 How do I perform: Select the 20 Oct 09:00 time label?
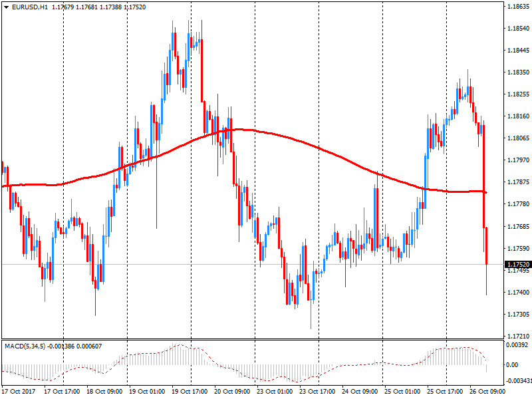coord(232,392)
